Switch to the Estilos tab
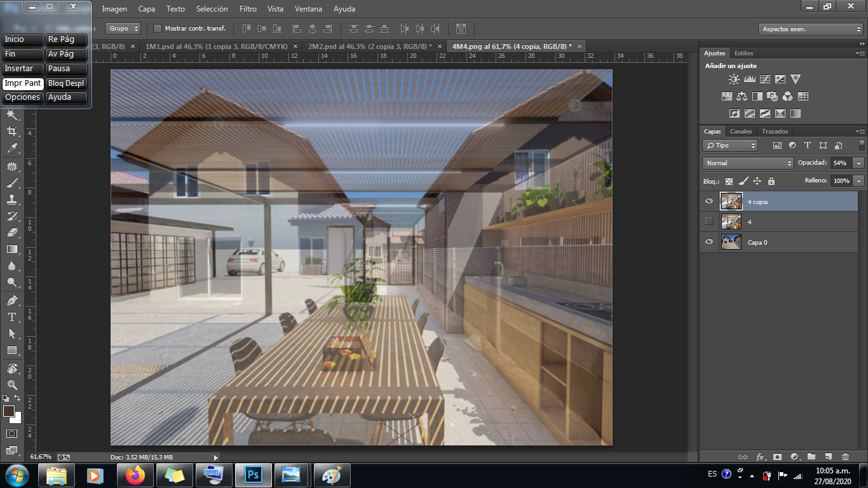Image resolution: width=868 pixels, height=488 pixels. tap(743, 53)
